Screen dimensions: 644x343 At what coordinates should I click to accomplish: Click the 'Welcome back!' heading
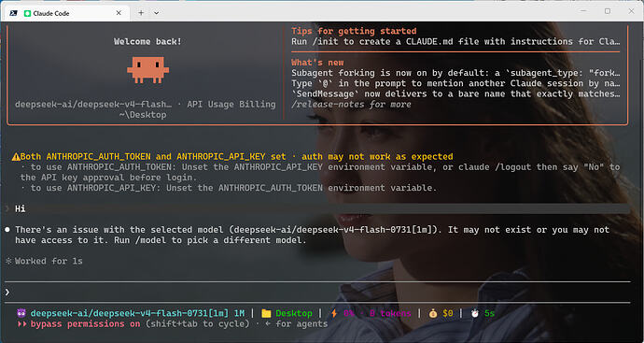pyautogui.click(x=147, y=41)
